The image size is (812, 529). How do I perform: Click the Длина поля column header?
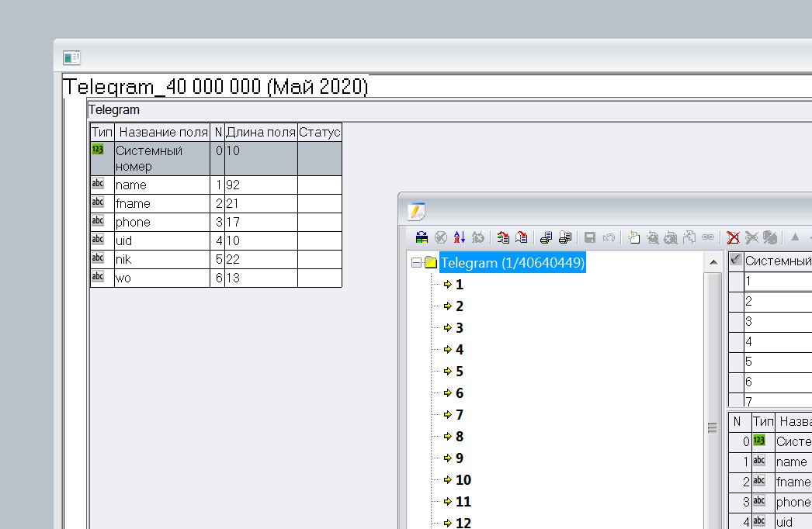click(x=261, y=133)
